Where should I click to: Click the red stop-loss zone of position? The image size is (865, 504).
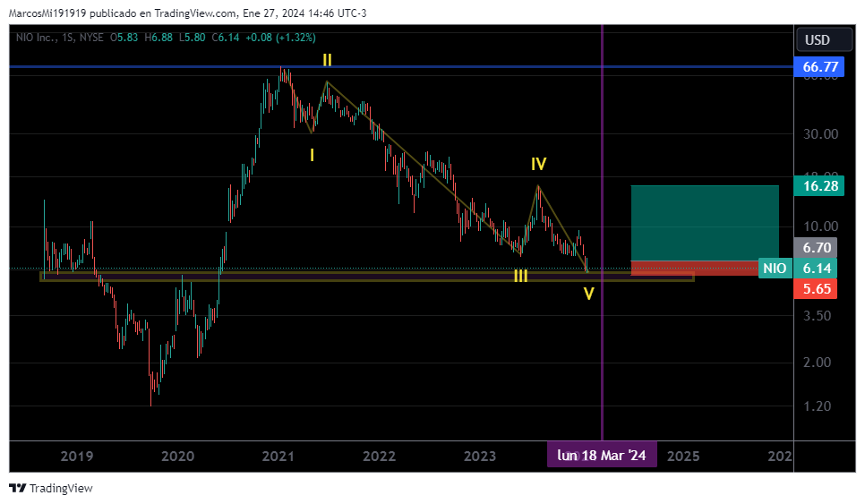tap(695, 269)
